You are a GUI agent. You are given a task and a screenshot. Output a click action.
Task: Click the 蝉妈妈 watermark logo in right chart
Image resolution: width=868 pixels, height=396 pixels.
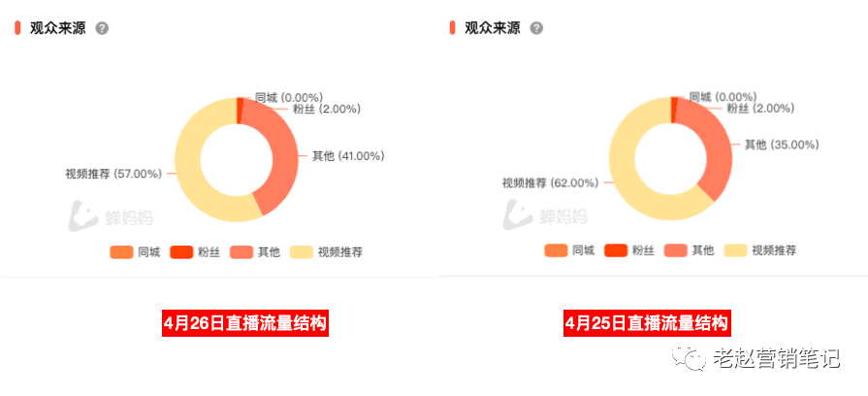tap(545, 214)
